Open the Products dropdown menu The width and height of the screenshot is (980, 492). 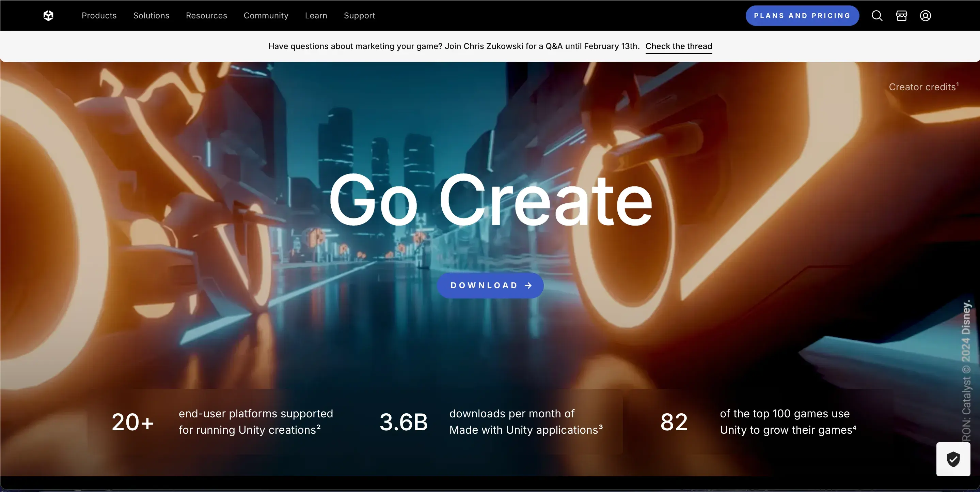99,16
